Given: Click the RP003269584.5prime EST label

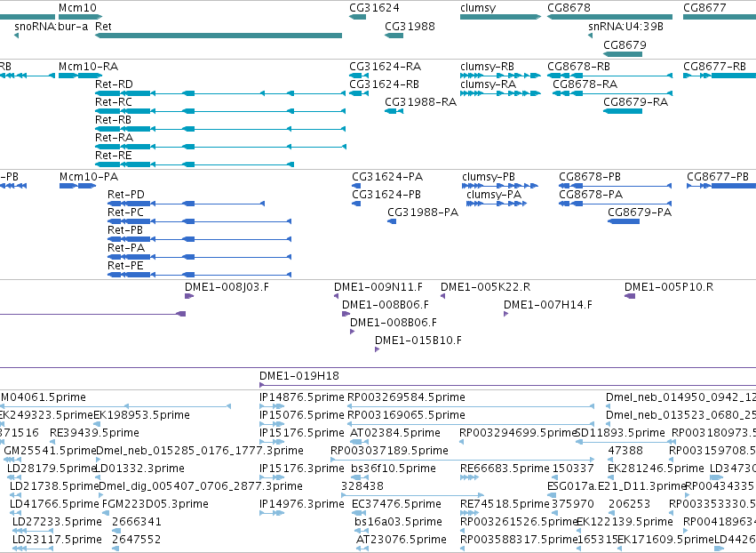Looking at the screenshot, I should pyautogui.click(x=407, y=397).
